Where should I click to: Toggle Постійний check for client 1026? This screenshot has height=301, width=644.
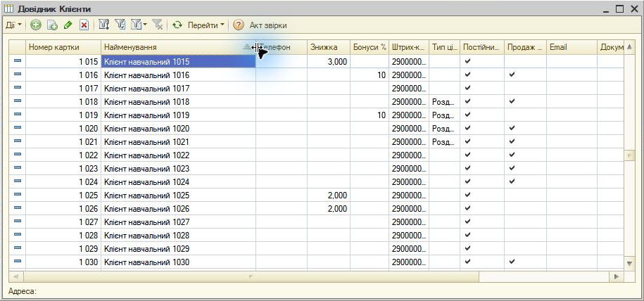point(467,208)
